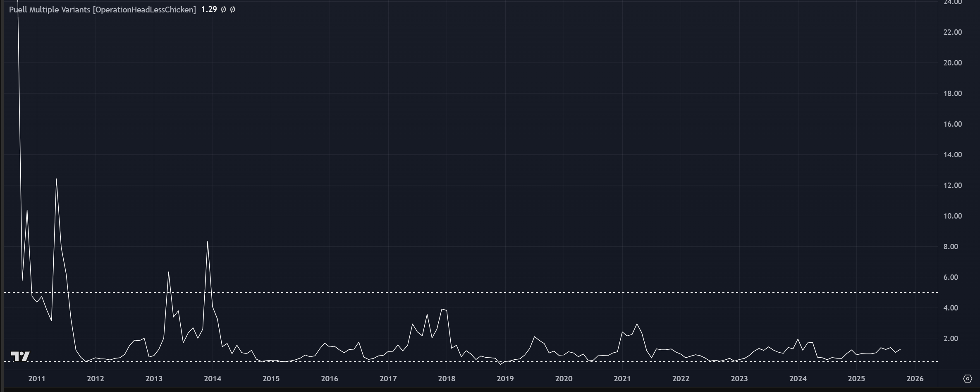Click the 2014 label on time axis
This screenshot has height=392, width=980.
[x=213, y=378]
